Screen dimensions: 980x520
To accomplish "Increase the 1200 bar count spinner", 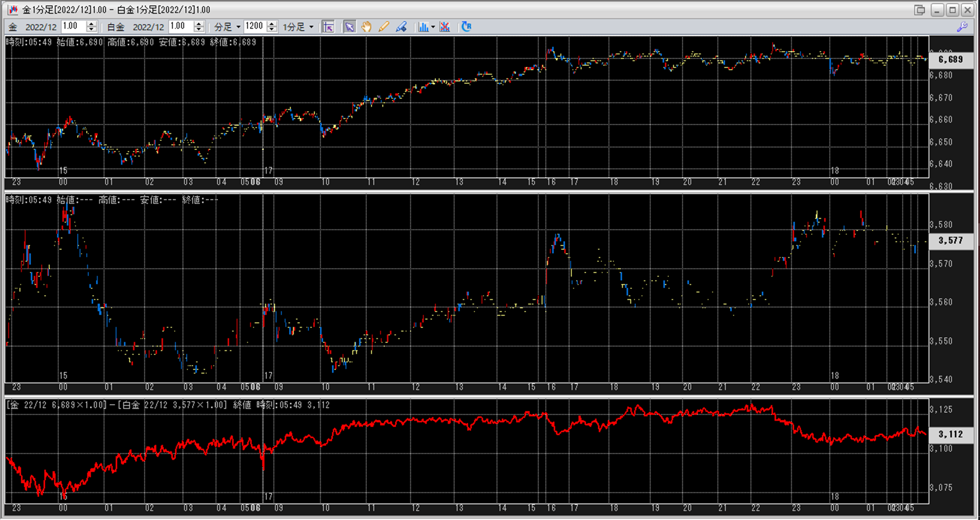I will [272, 24].
